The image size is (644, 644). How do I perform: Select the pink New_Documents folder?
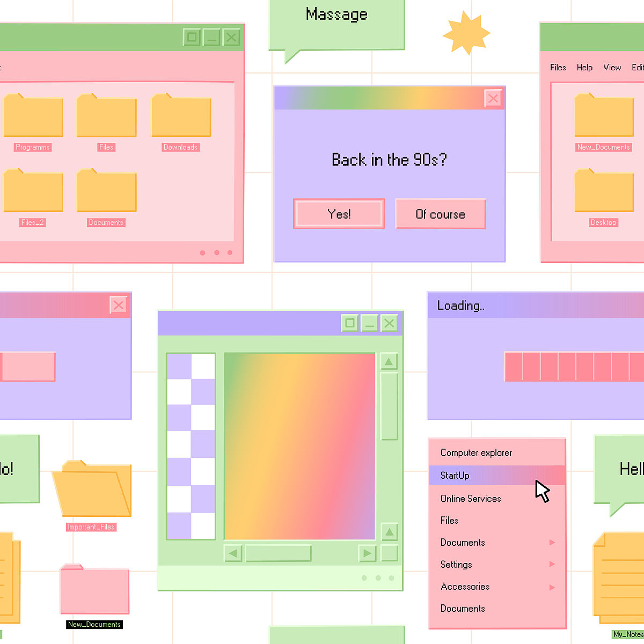coord(94,590)
